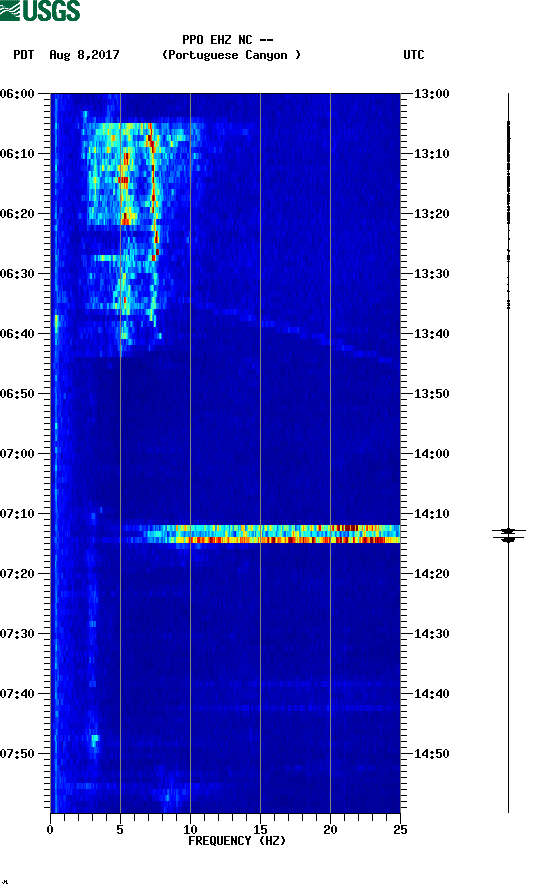
Task: Click the 07:50 PDT time label
Action: tap(17, 754)
